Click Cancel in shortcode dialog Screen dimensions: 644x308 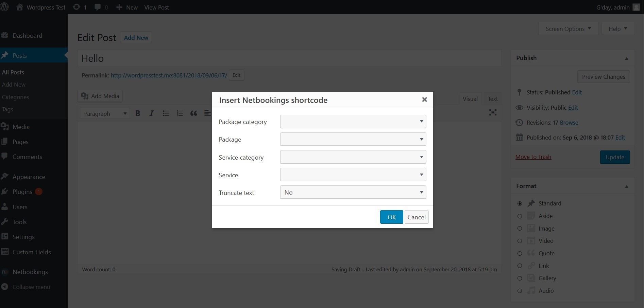click(417, 217)
